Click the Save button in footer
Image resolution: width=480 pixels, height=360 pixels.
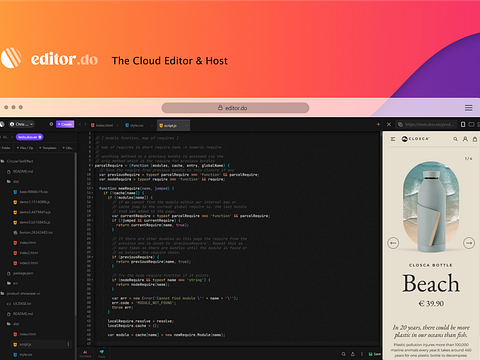click(x=374, y=354)
